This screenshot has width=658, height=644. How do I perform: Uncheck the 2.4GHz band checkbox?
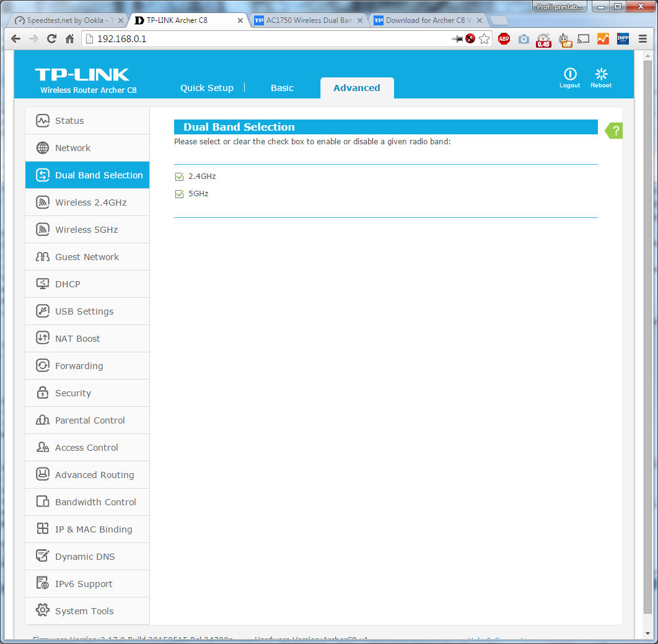pos(179,176)
